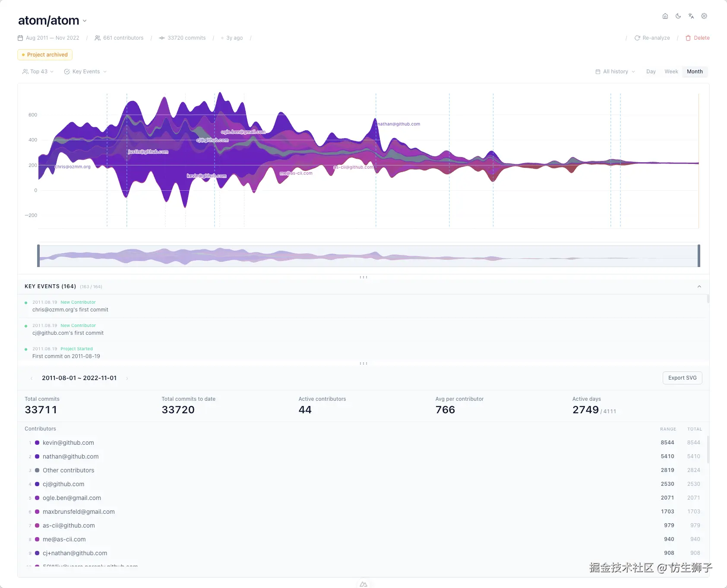
Task: Select the maxbrunsfeld@gmail.com contributor row
Action: (x=363, y=512)
